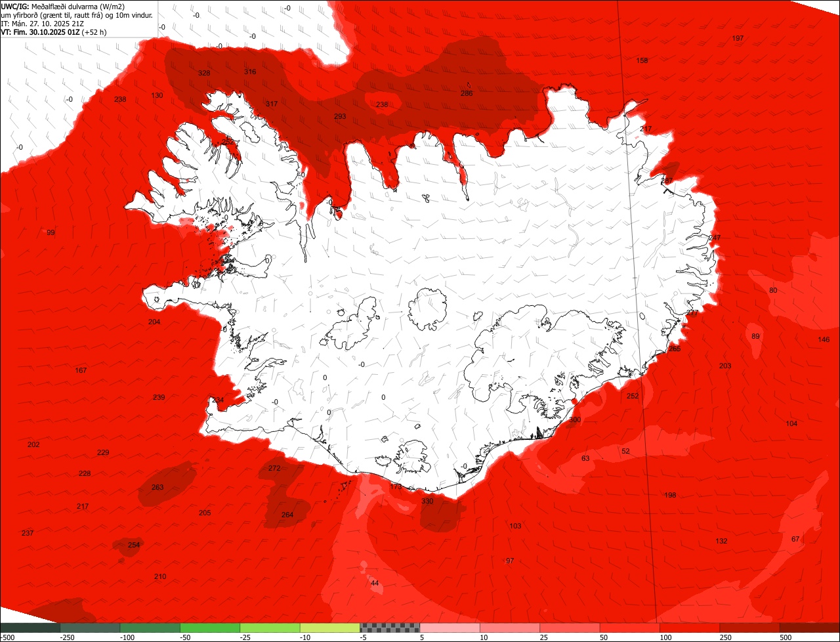
Task: Click the value 99 on the west side
Action: [51, 232]
